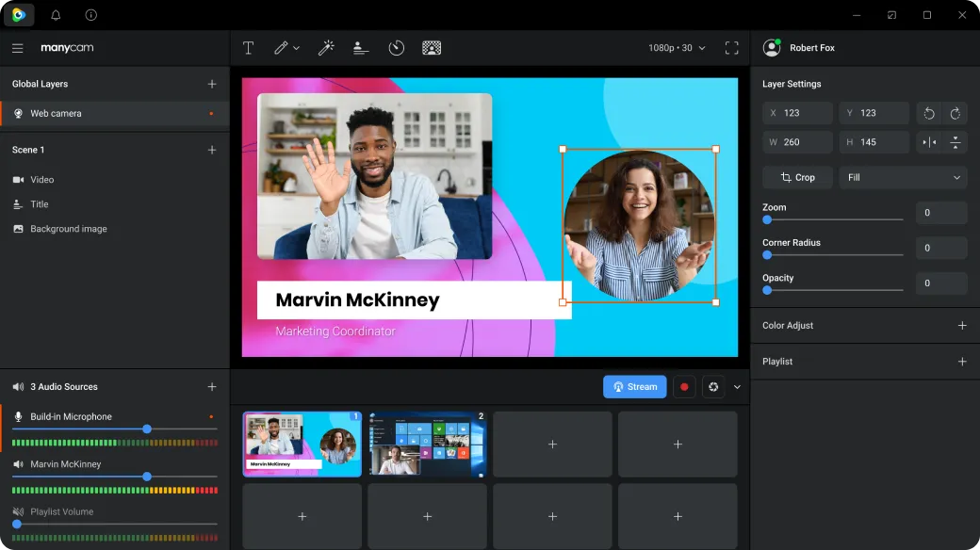Click the Lower Thirds toolbar icon

(360, 47)
